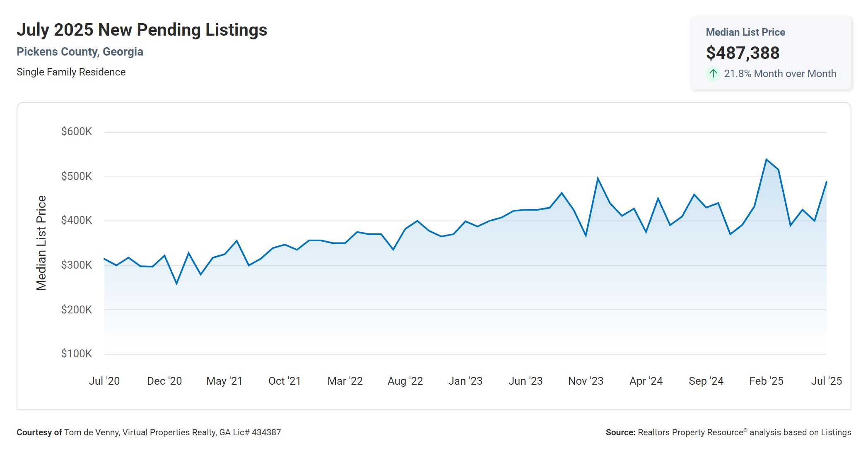868x456 pixels.
Task: Click the Jul '20 starting point of the line
Action: point(104,259)
